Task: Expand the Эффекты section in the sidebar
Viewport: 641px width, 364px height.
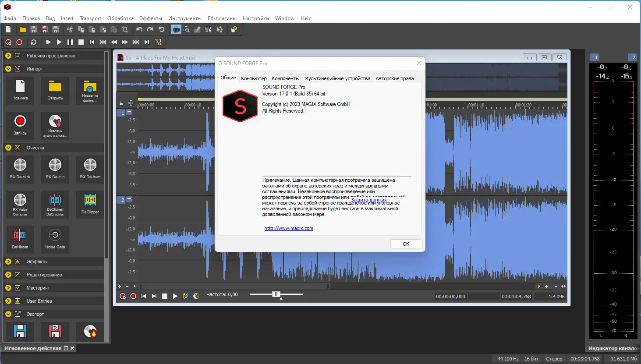Action: [x=8, y=262]
